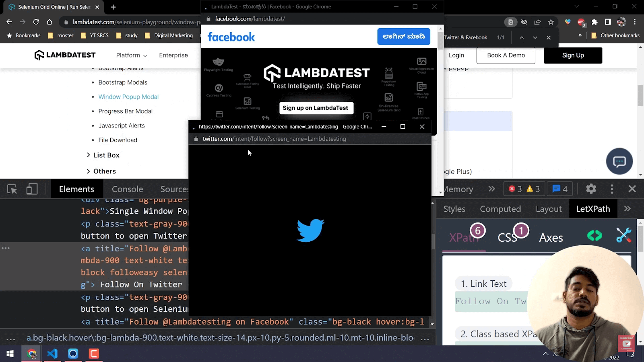
Task: Open the chat widget bubble
Action: tap(619, 161)
